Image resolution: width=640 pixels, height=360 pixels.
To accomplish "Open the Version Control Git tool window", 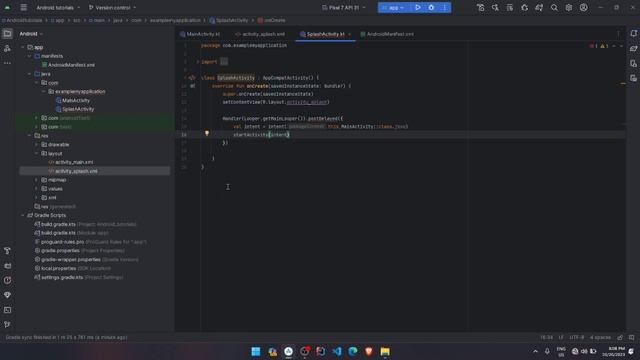I will [7, 324].
